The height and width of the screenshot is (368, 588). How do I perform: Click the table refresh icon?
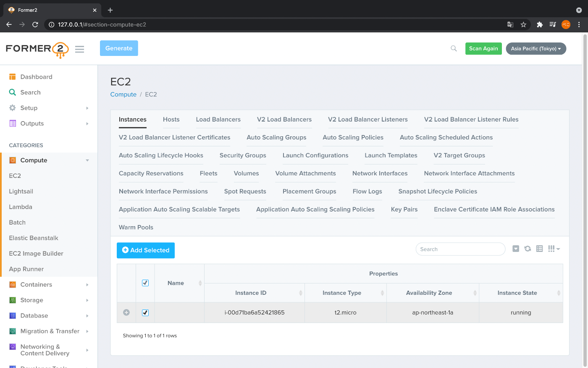pyautogui.click(x=528, y=249)
